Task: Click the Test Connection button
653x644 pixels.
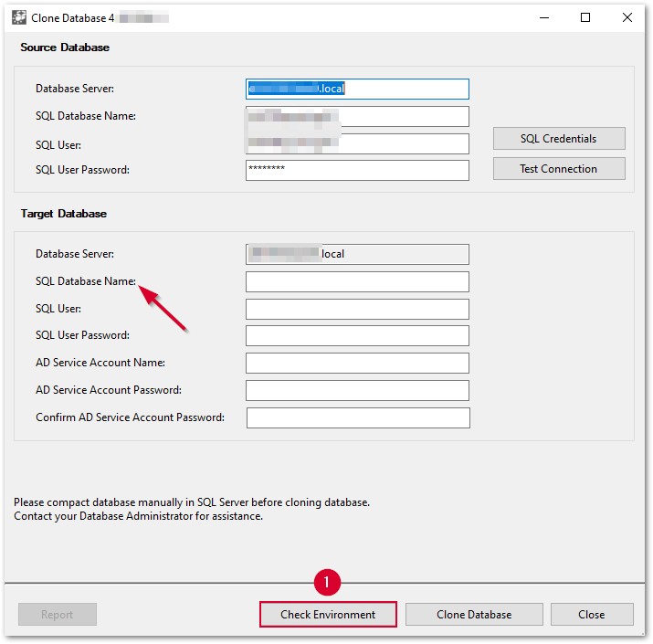Action: (x=559, y=169)
